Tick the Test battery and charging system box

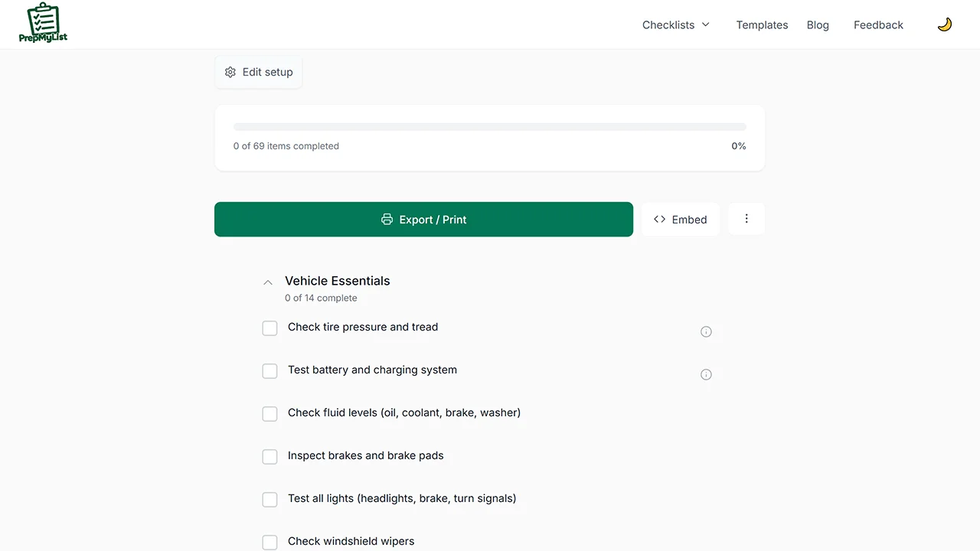269,371
